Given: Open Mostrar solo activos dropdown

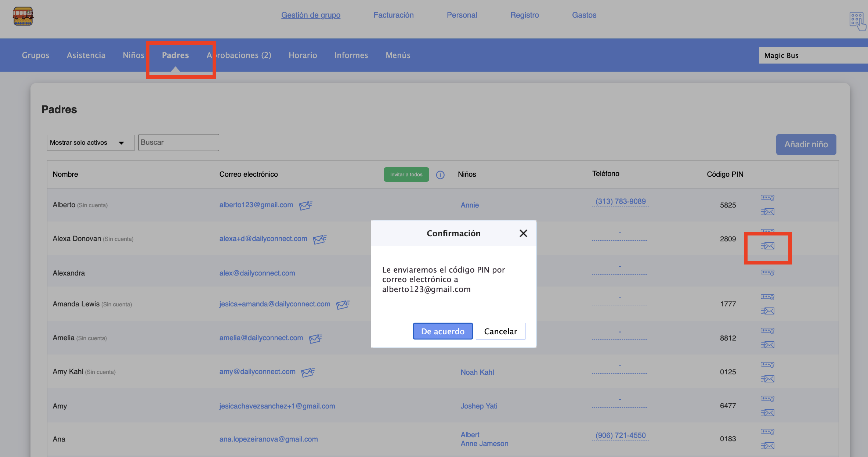Looking at the screenshot, I should [90, 143].
